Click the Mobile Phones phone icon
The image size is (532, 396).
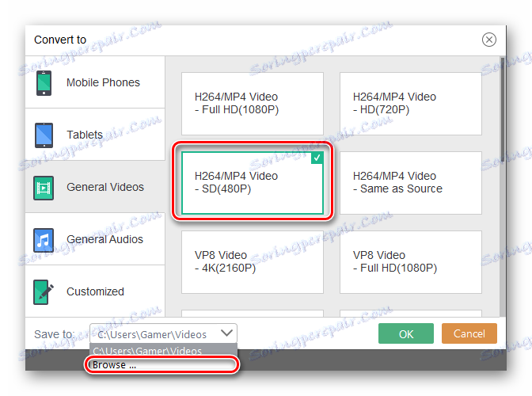point(44,83)
